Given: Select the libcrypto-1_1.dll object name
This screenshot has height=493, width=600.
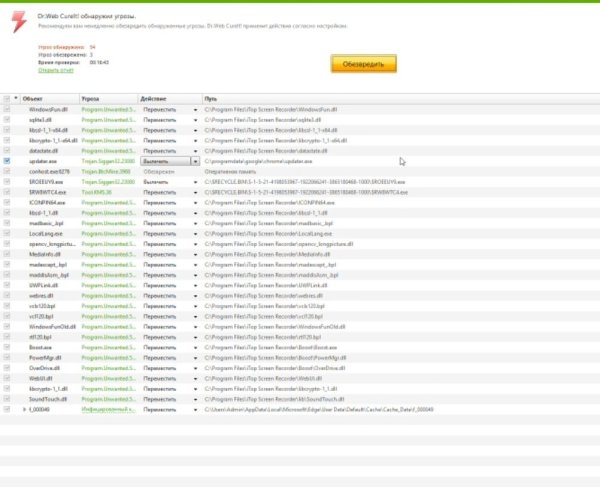Looking at the screenshot, I should tap(48, 389).
